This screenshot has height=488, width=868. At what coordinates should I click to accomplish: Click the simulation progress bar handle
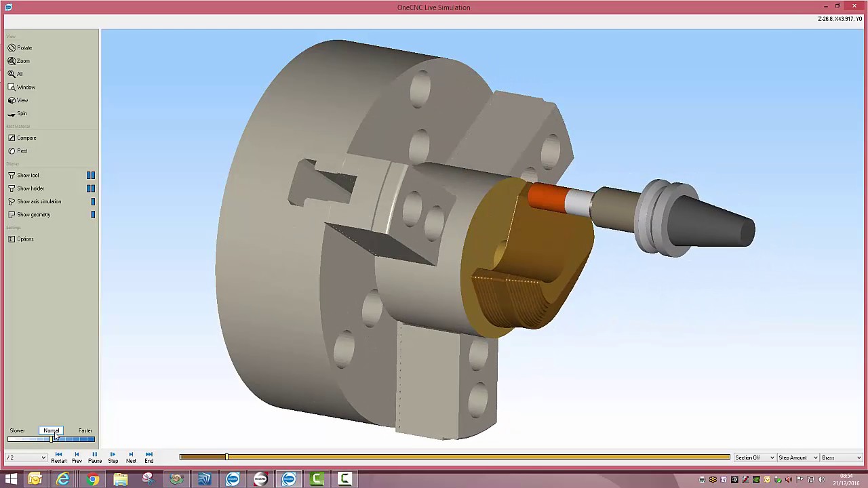coord(226,457)
